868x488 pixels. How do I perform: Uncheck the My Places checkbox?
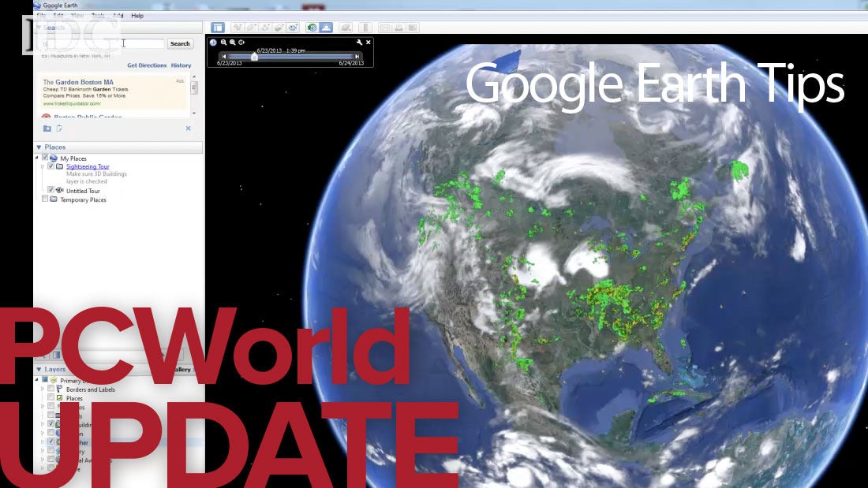(x=46, y=158)
